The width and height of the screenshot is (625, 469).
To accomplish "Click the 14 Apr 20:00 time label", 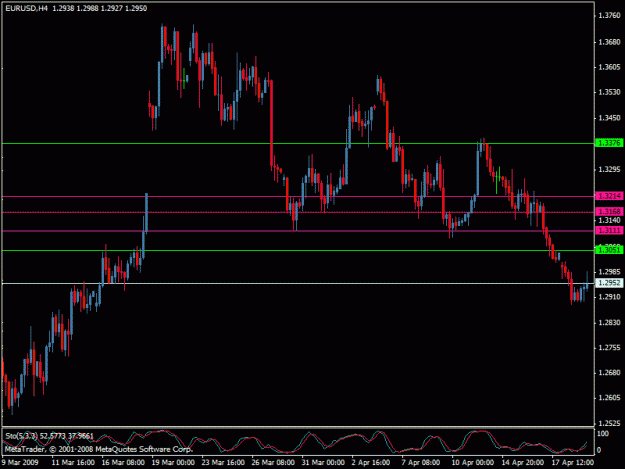I will pos(523,462).
